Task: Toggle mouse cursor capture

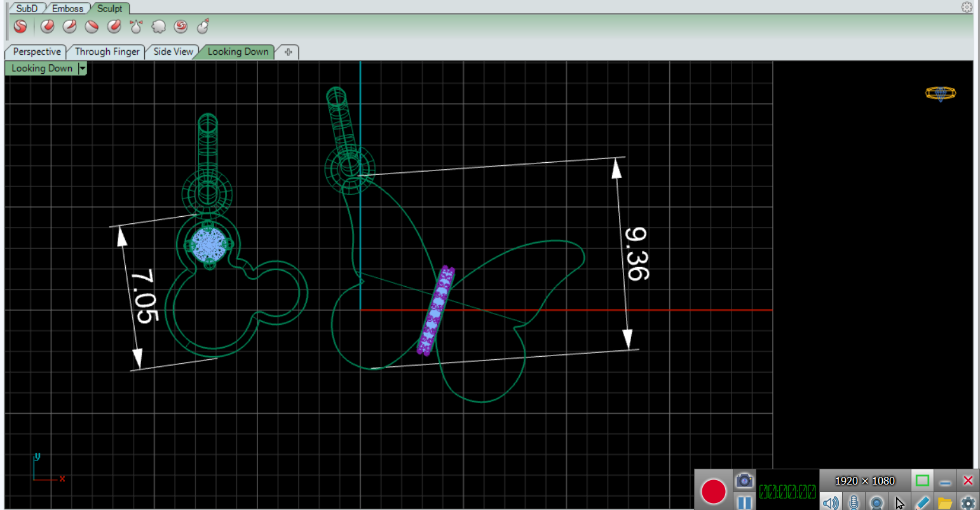Action: [899, 503]
